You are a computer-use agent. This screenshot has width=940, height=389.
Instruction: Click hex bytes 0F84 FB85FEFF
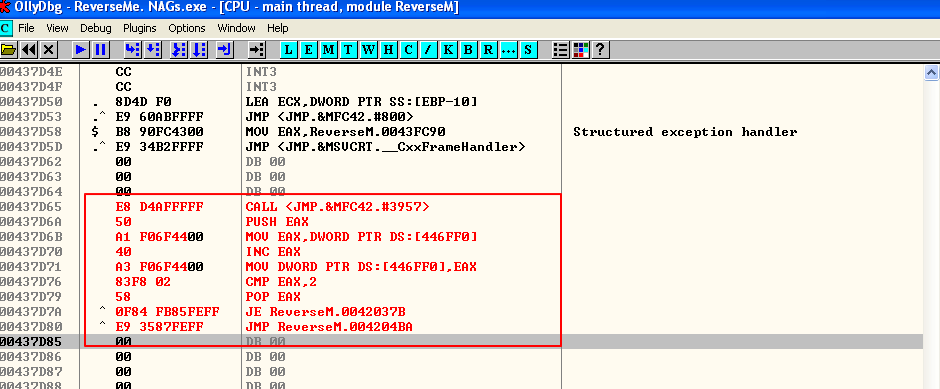(167, 312)
